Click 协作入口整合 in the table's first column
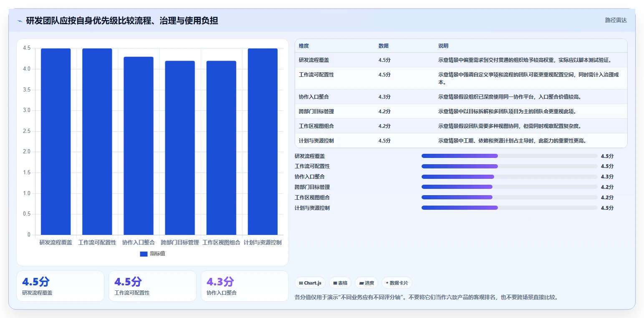The width and height of the screenshot is (644, 318). click(314, 97)
